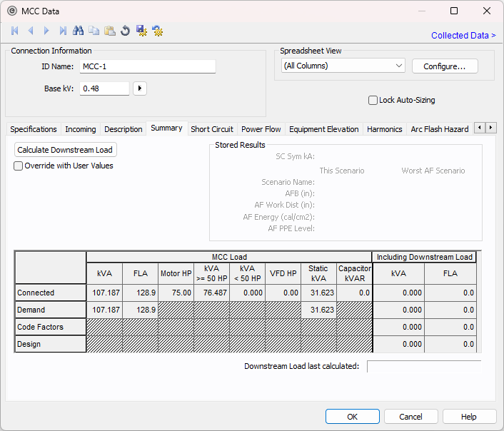Switch to the Incoming tab
The height and width of the screenshot is (431, 504).
tap(81, 129)
